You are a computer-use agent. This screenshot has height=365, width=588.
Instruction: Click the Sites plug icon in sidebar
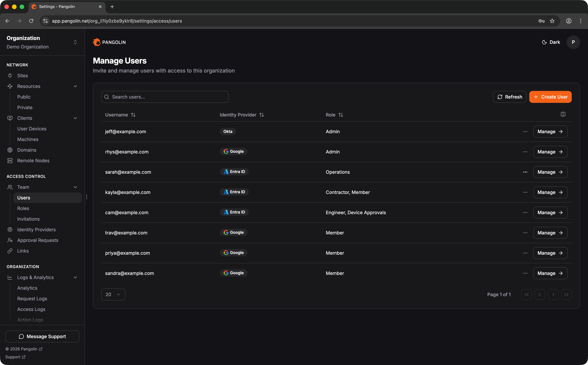(10, 75)
